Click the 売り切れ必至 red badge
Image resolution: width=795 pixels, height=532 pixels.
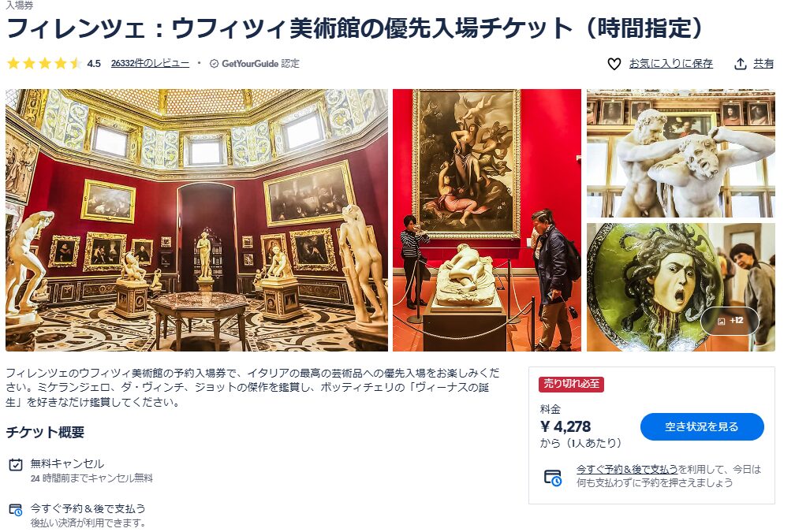coord(571,384)
